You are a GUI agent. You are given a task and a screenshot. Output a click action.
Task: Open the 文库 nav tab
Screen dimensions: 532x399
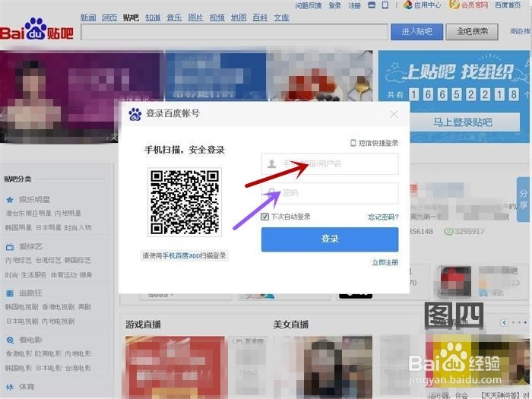tap(282, 17)
